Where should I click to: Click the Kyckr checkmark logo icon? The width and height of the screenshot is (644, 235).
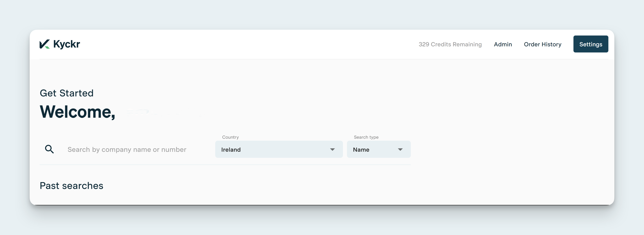click(x=44, y=44)
